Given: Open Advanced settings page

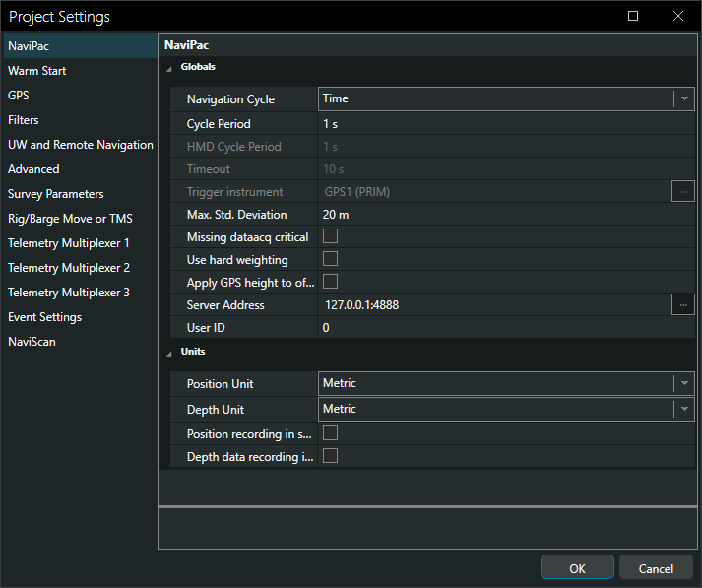Looking at the screenshot, I should click(x=81, y=169).
